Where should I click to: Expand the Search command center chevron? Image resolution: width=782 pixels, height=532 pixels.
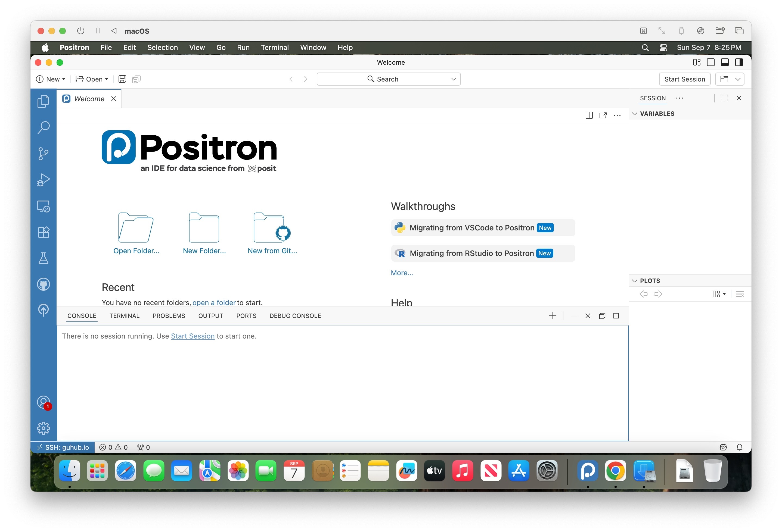(x=454, y=79)
